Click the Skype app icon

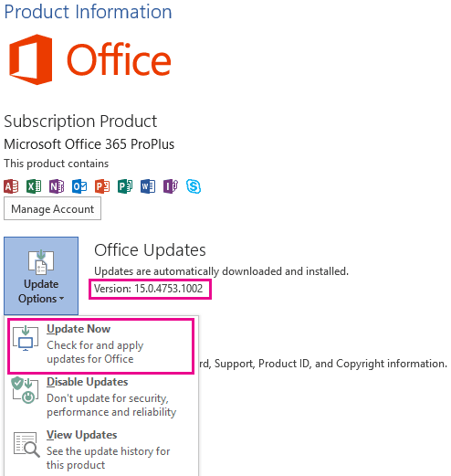194,186
